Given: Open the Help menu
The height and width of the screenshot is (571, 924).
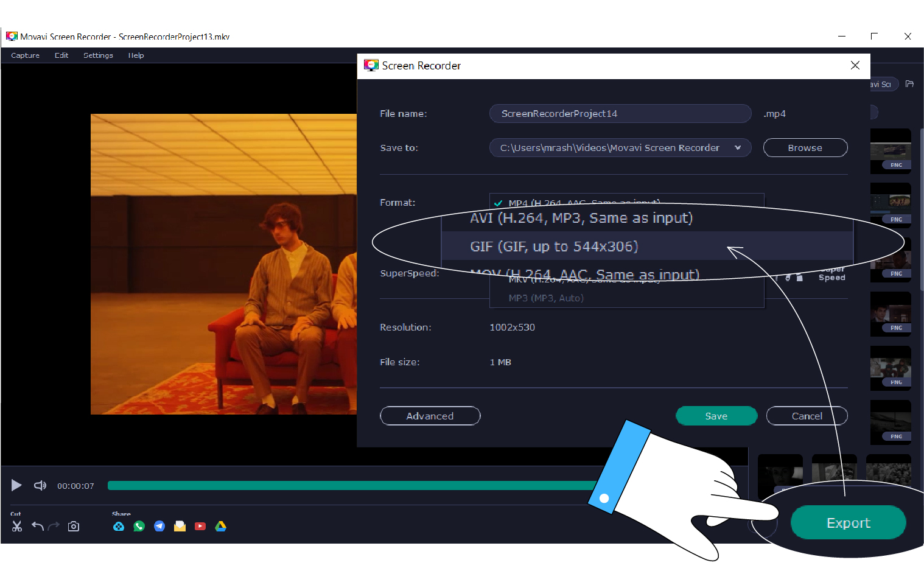Looking at the screenshot, I should click(x=136, y=55).
